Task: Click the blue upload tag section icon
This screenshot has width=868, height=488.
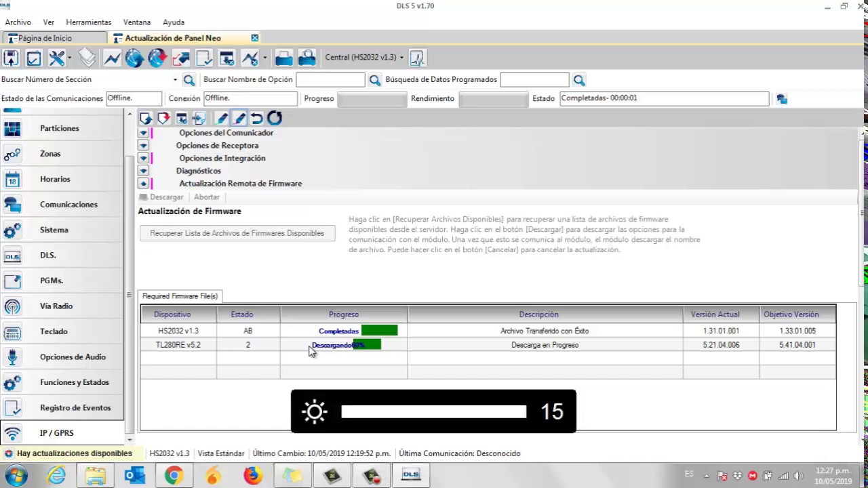Action: click(146, 118)
